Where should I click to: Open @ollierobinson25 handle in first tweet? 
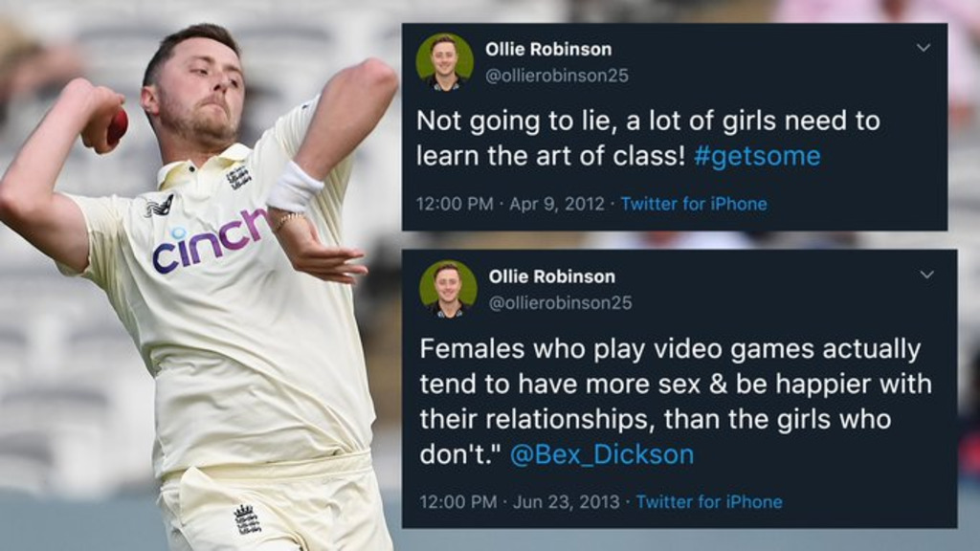557,76
